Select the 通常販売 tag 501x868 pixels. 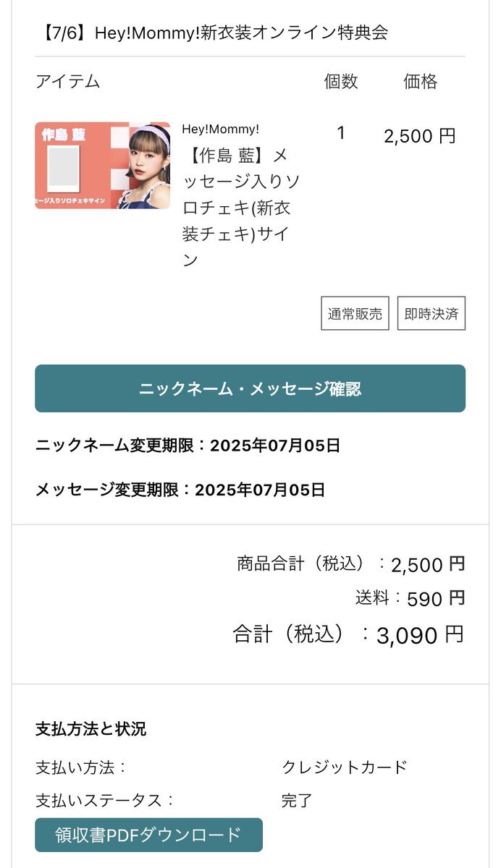(x=355, y=314)
